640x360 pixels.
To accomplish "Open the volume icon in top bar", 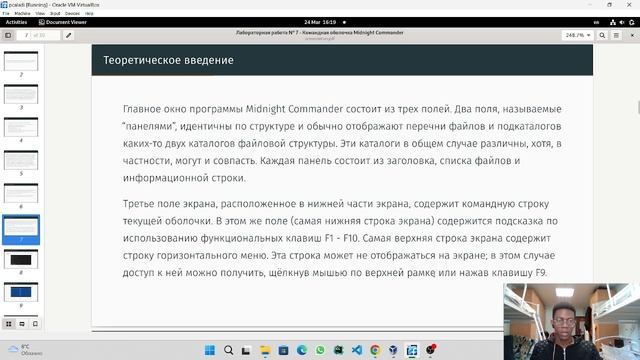I will click(622, 22).
